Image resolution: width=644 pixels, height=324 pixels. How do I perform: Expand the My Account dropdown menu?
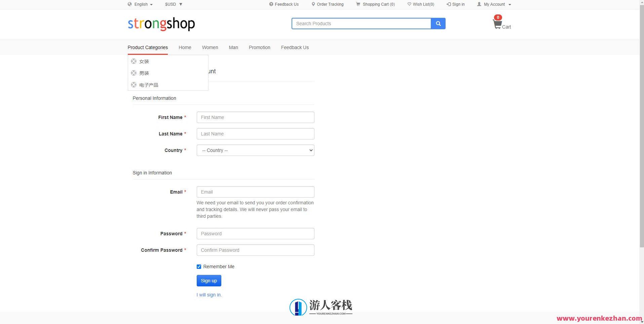pyautogui.click(x=493, y=4)
